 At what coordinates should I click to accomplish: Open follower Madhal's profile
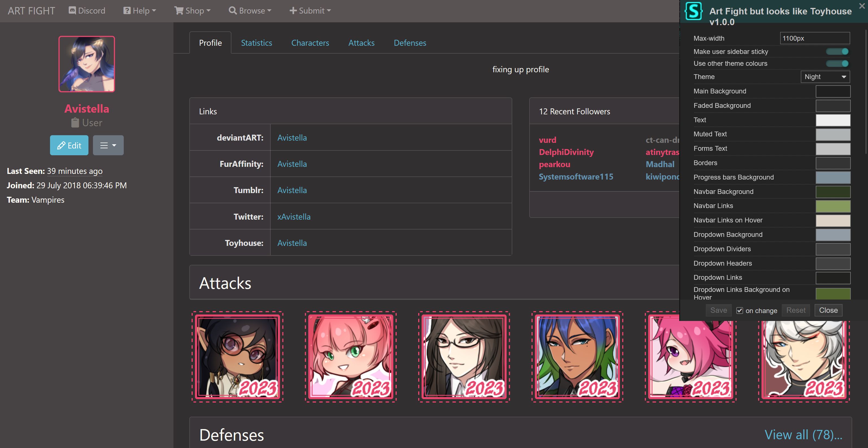click(x=660, y=165)
